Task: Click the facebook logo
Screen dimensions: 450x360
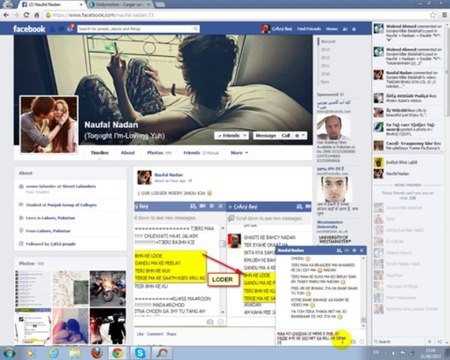Action: 29,29
